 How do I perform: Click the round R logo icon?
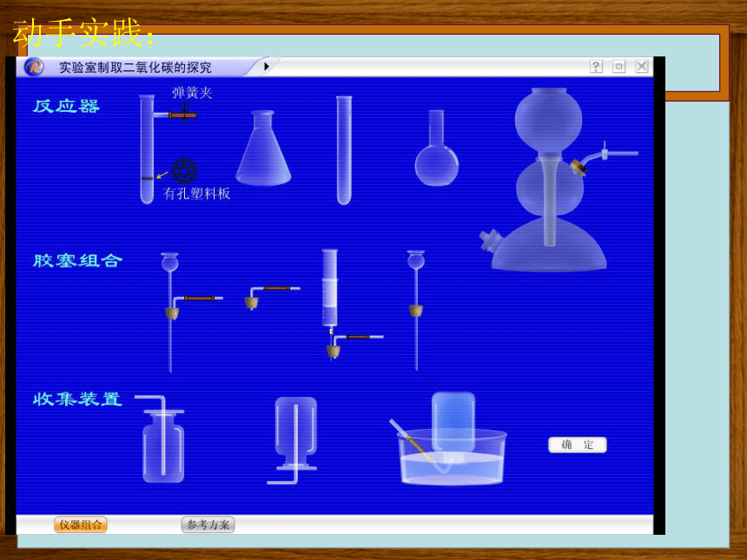(33, 67)
